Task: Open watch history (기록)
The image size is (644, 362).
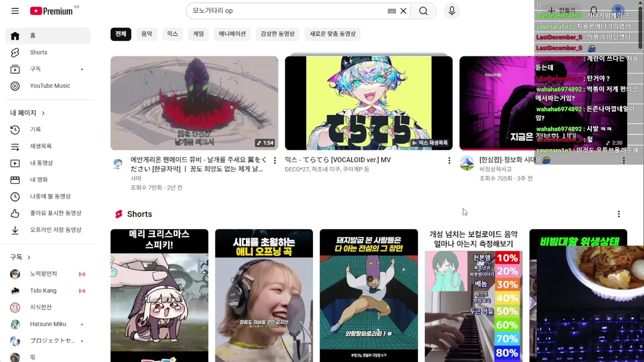Action: [x=48, y=130]
